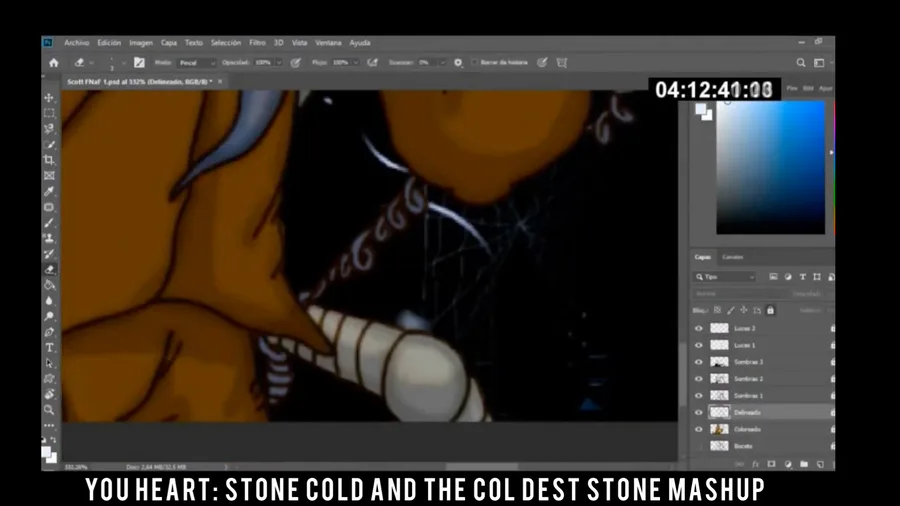Click the create new layer icon

[x=820, y=464]
